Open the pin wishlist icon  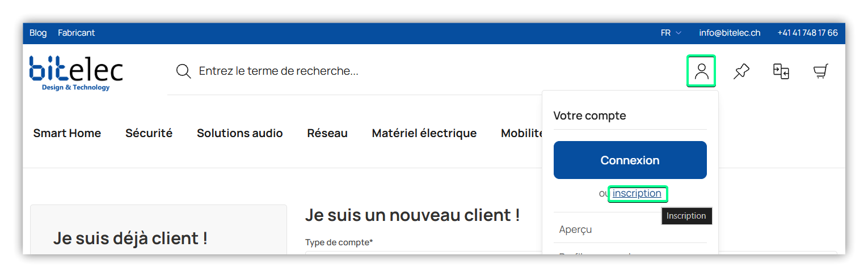pyautogui.click(x=741, y=71)
